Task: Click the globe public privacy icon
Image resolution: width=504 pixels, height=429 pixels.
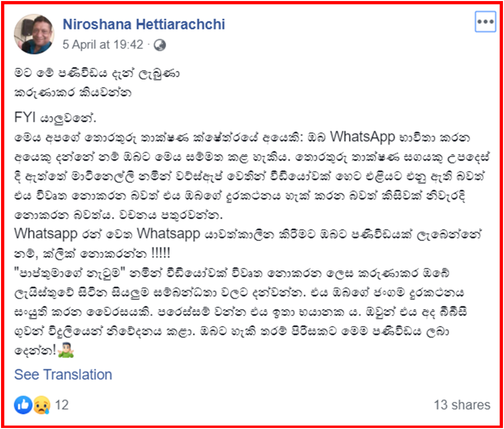Action: coord(160,45)
